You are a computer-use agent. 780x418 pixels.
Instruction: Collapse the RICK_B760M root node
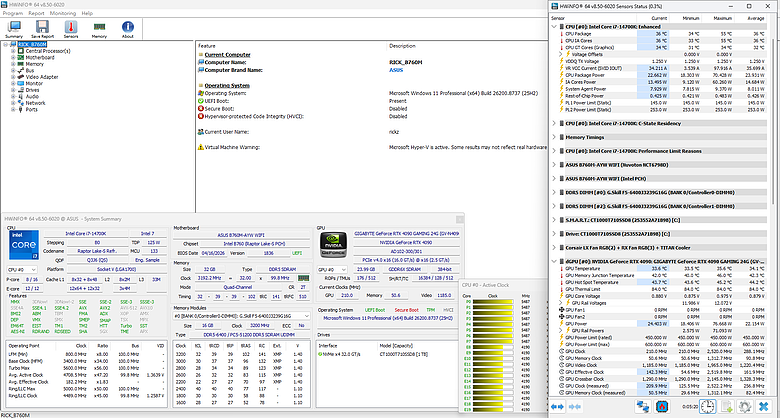[x=6, y=44]
